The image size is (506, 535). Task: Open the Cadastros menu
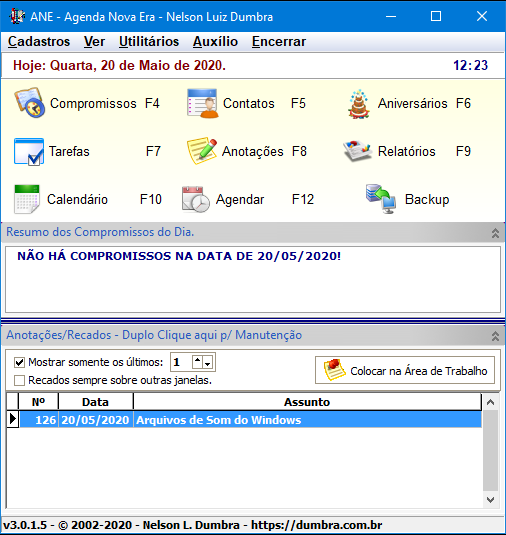39,42
